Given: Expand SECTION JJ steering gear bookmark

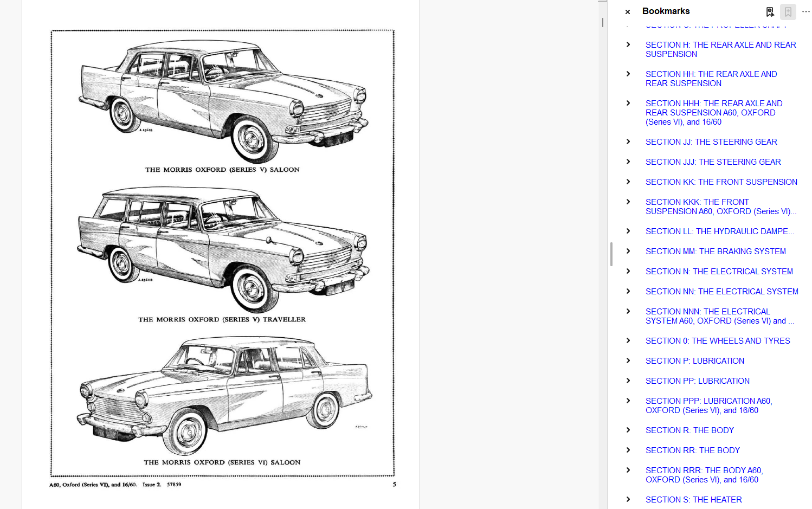Looking at the screenshot, I should [628, 141].
